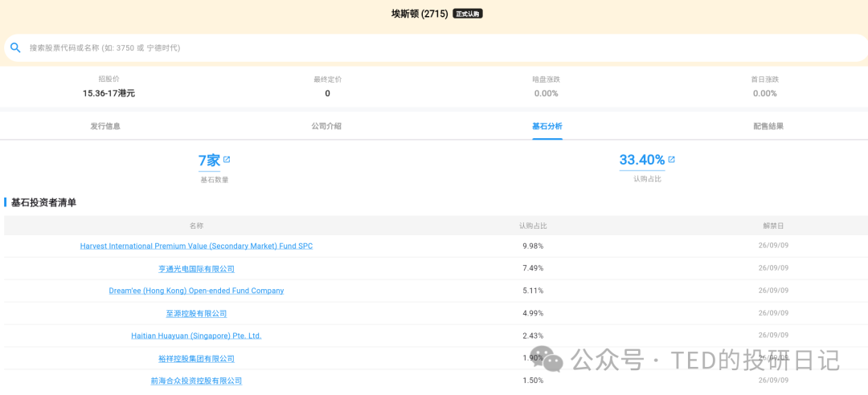The width and height of the screenshot is (868, 395).
Task: Click the 名称 column header
Action: [x=197, y=226]
